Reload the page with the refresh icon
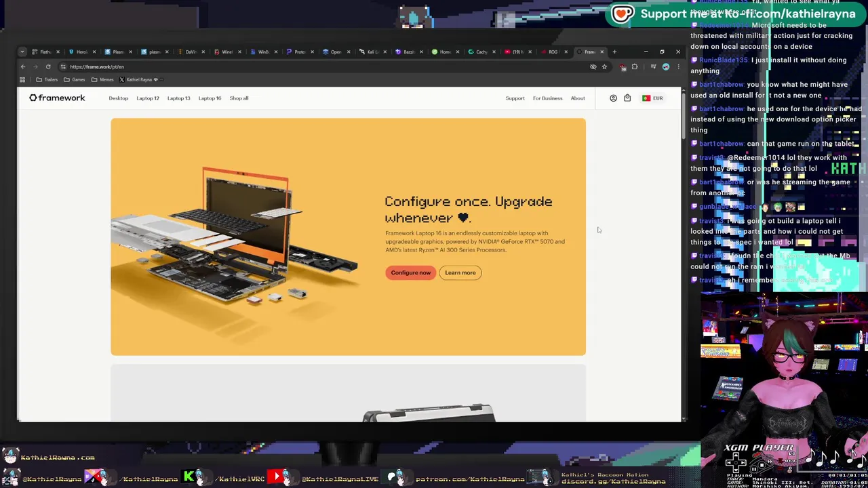 tap(48, 66)
